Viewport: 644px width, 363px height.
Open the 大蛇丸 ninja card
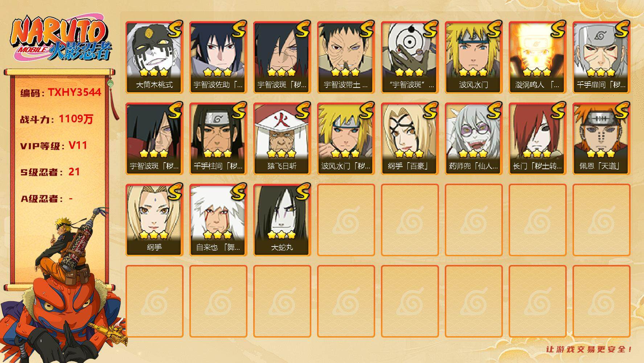click(282, 220)
